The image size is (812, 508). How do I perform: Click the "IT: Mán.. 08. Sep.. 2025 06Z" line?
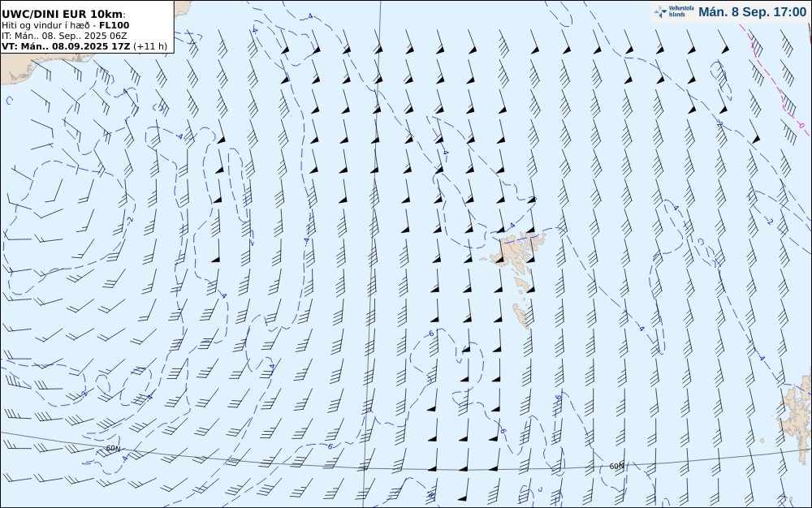click(63, 36)
